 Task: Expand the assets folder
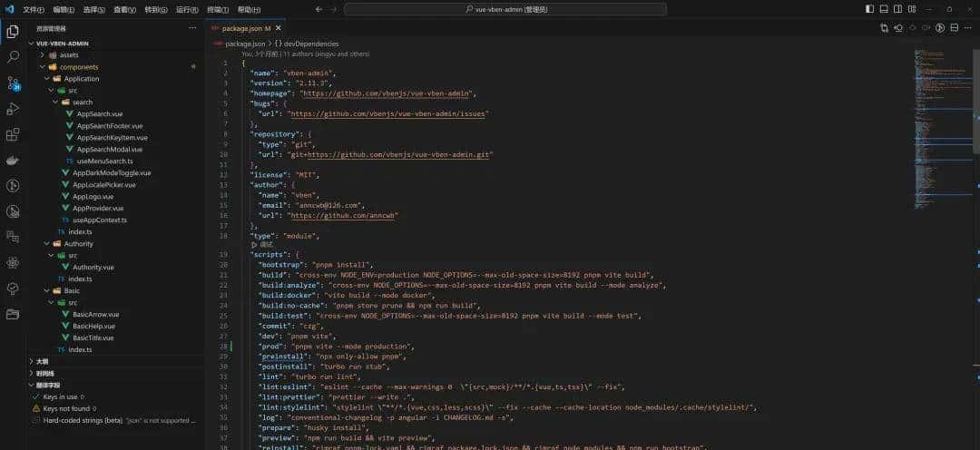coord(115,55)
